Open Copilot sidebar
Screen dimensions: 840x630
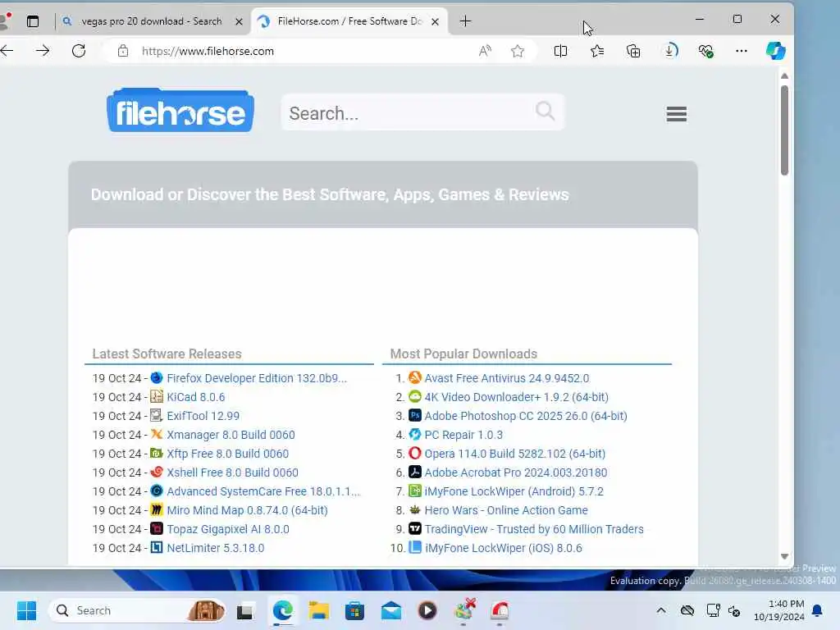775,51
